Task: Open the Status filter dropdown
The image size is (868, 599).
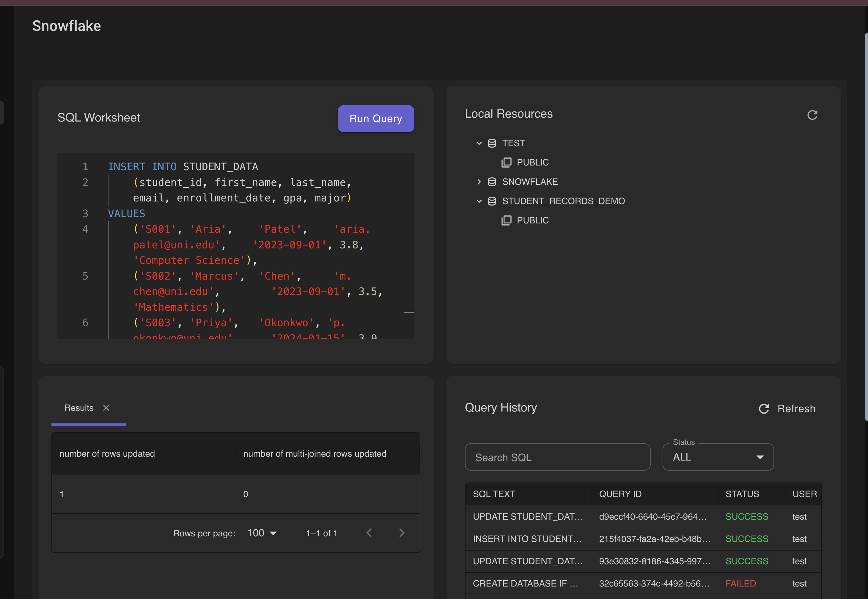Action: coord(718,457)
